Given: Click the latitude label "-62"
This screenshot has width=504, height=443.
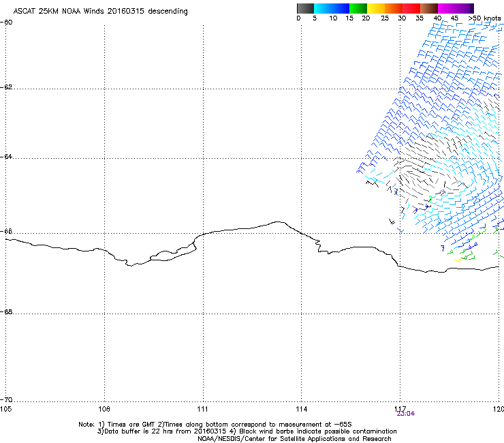Looking at the screenshot, I should coord(6,87).
